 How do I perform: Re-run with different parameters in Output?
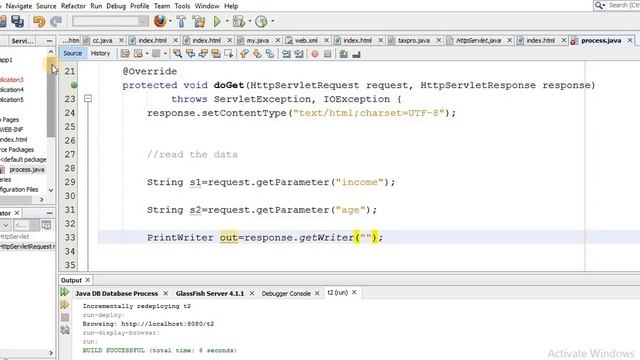(x=64, y=304)
